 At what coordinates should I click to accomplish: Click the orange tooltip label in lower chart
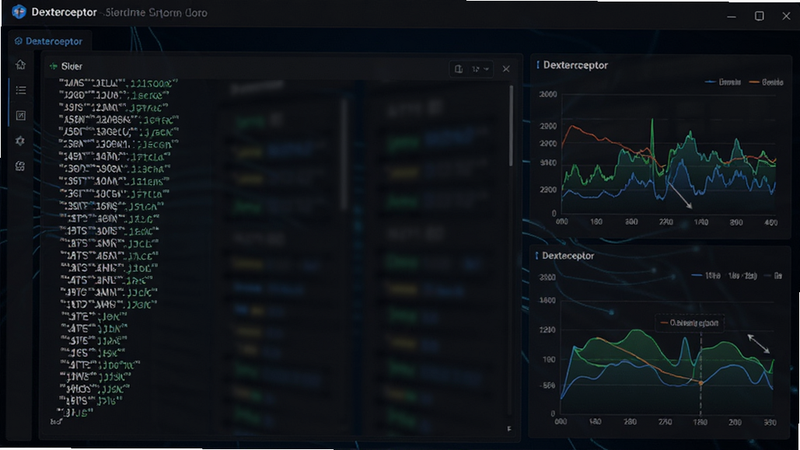689,323
